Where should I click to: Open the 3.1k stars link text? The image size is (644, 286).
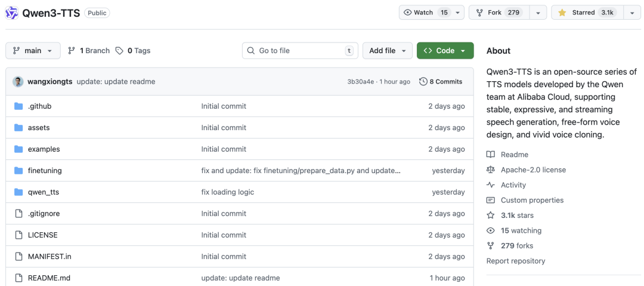[517, 215]
